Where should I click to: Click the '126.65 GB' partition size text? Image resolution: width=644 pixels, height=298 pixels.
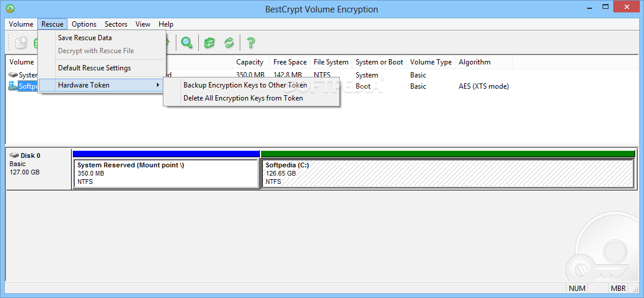tap(281, 173)
